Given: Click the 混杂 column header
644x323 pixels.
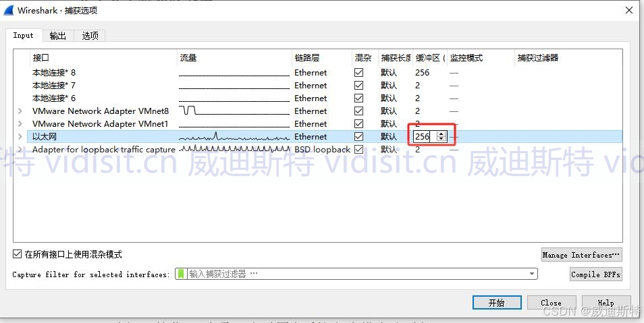Looking at the screenshot, I should [x=365, y=58].
